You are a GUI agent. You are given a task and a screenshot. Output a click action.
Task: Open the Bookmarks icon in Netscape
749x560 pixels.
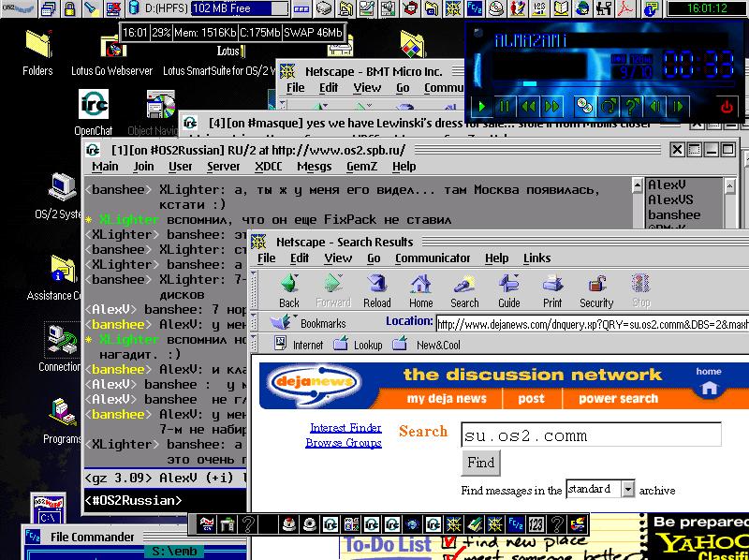307,322
